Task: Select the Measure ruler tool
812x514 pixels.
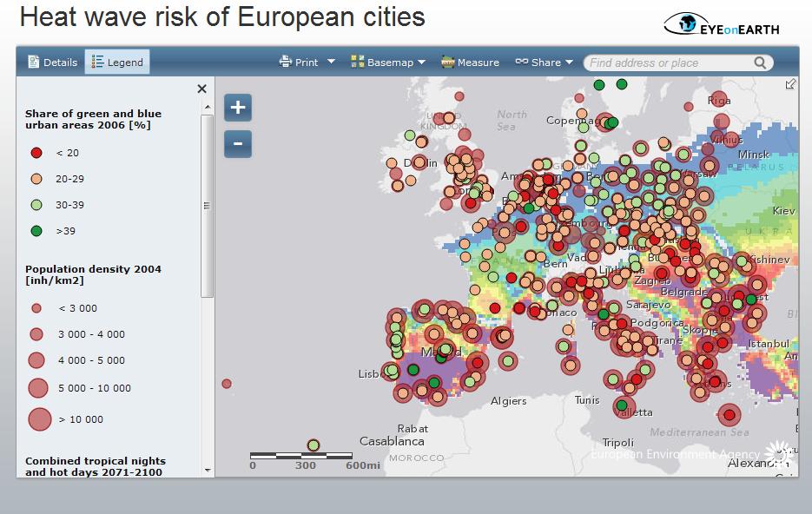Action: pyautogui.click(x=448, y=62)
